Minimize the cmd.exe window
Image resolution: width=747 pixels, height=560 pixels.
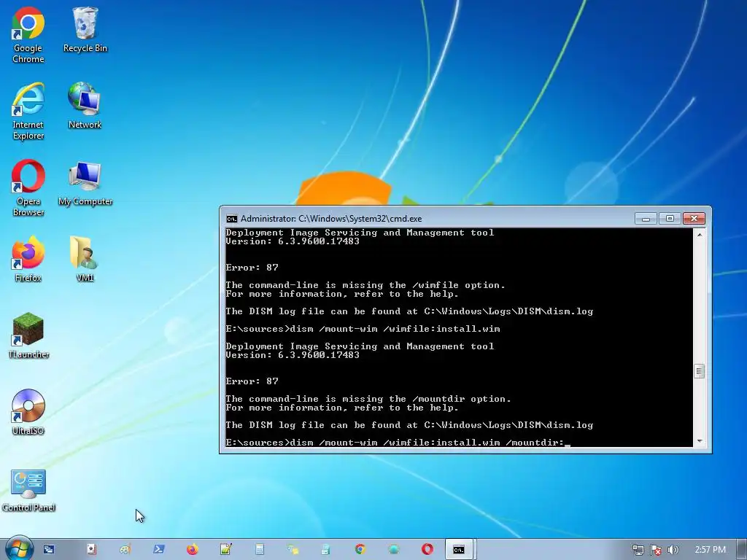646,219
